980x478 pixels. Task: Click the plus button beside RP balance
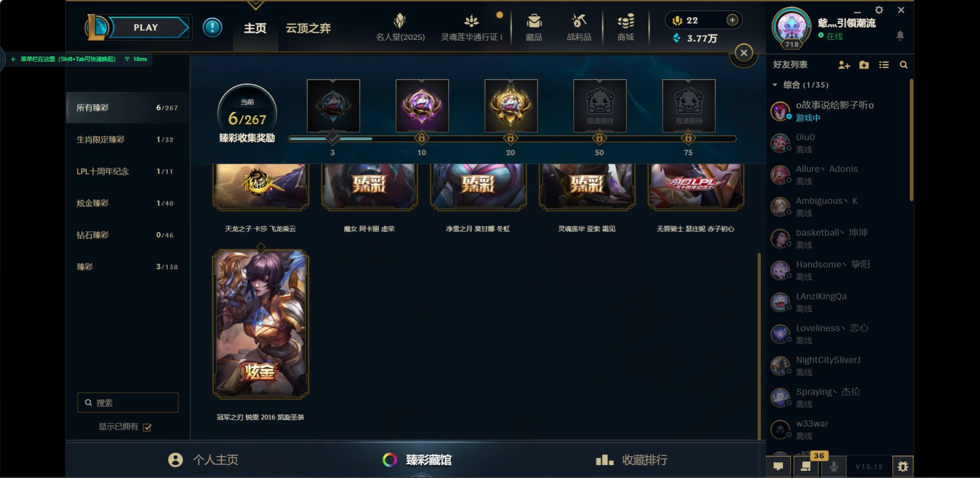click(x=732, y=20)
